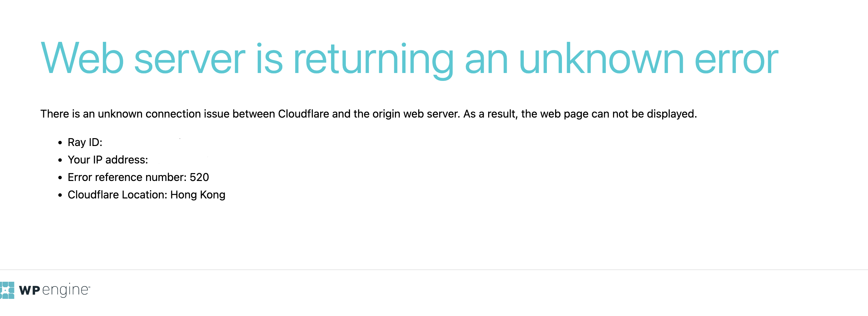This screenshot has height=316, width=868.
Task: Click the 'Your IP address:' label
Action: 108,160
